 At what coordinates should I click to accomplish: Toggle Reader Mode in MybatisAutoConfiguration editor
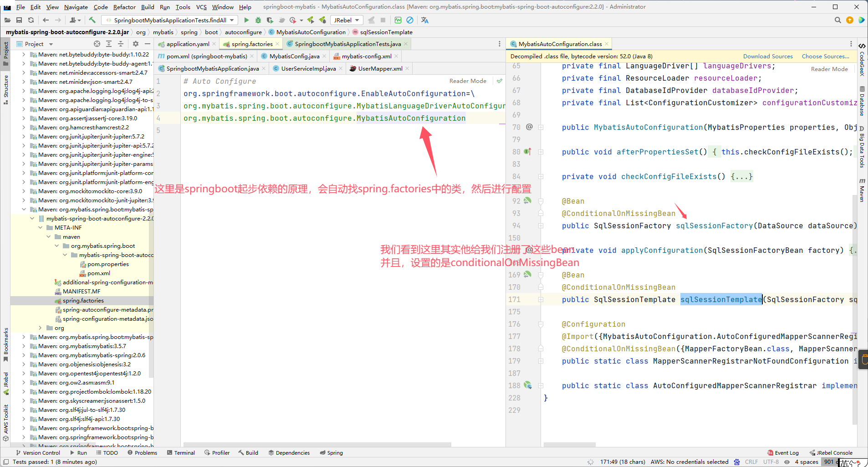pos(829,69)
